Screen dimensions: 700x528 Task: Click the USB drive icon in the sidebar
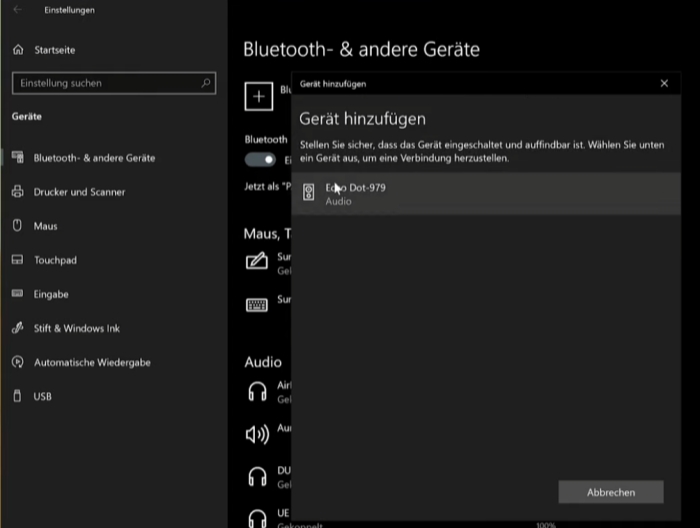[17, 395]
